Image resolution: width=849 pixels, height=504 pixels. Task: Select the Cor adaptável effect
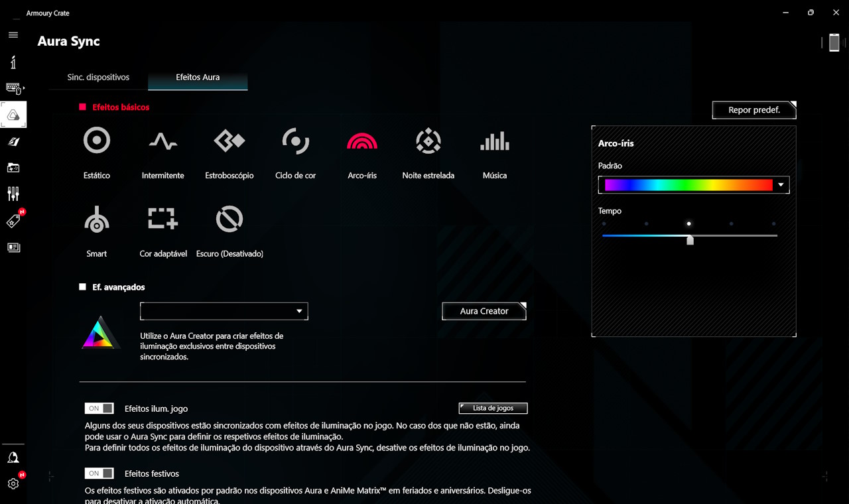(163, 219)
